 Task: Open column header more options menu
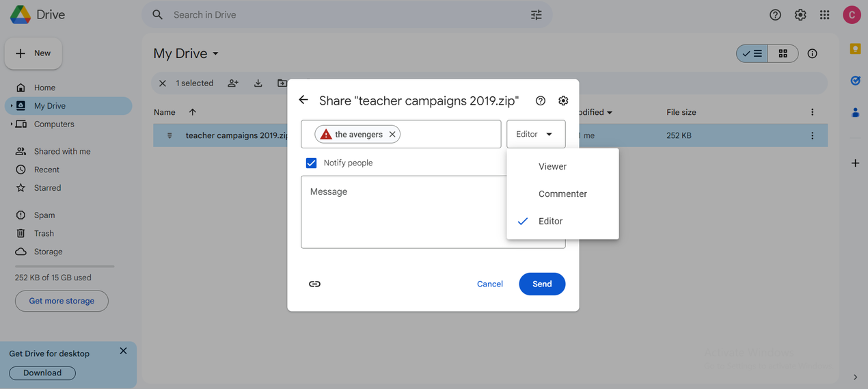click(812, 112)
